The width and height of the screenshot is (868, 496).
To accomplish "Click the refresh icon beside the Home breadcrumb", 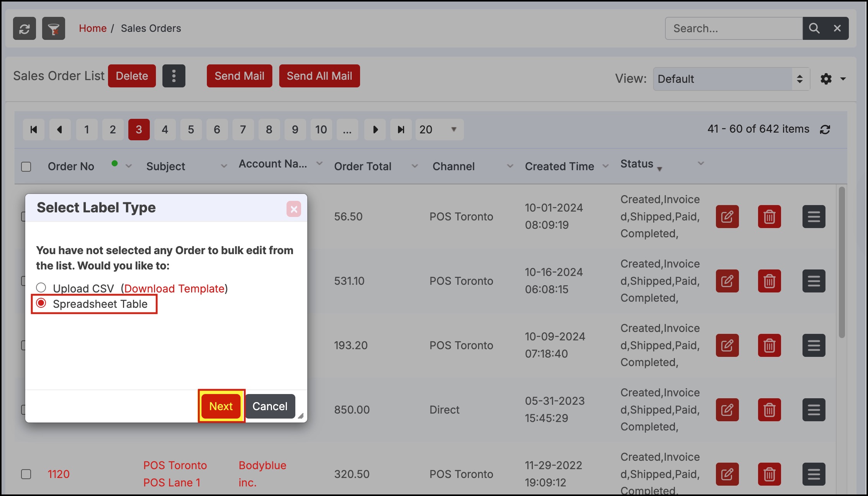I will [25, 28].
